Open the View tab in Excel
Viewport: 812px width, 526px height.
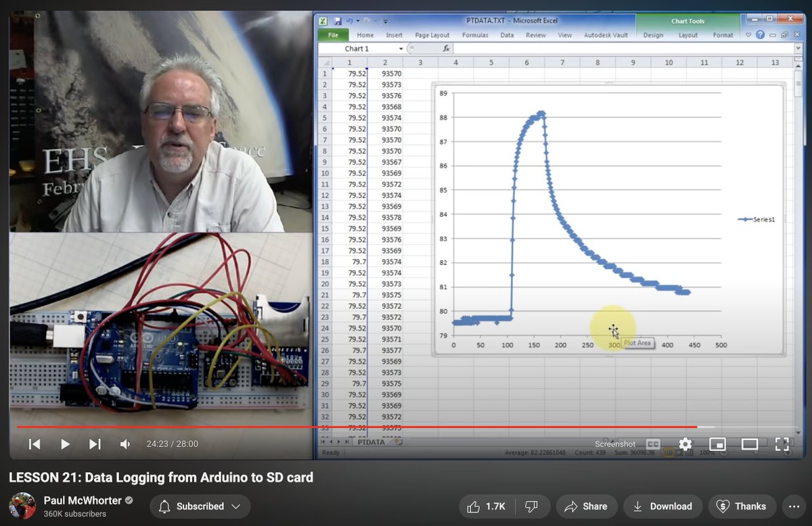tap(565, 35)
